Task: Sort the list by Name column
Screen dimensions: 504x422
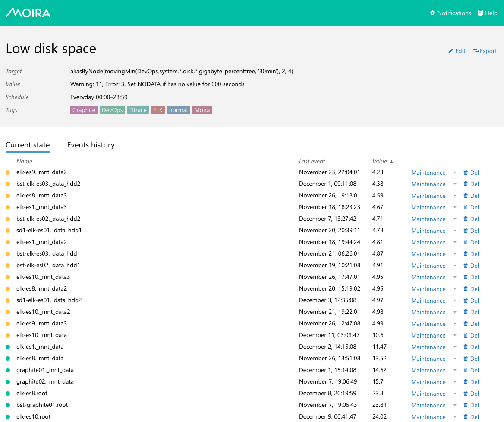Action: pos(24,161)
